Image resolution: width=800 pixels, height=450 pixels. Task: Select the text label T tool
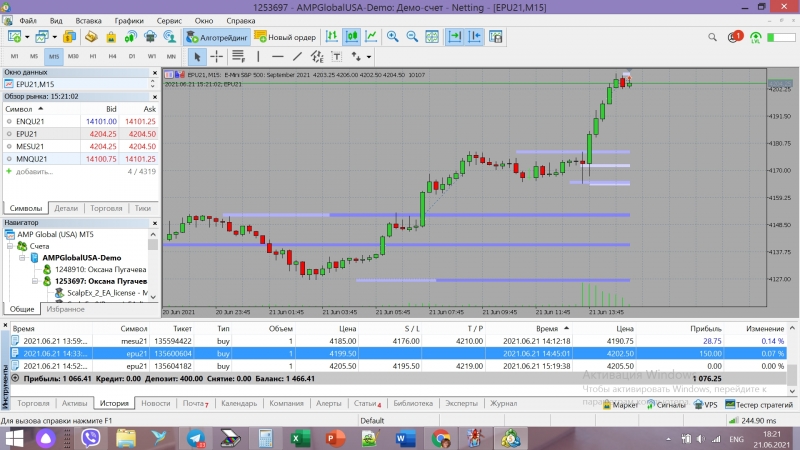(336, 57)
